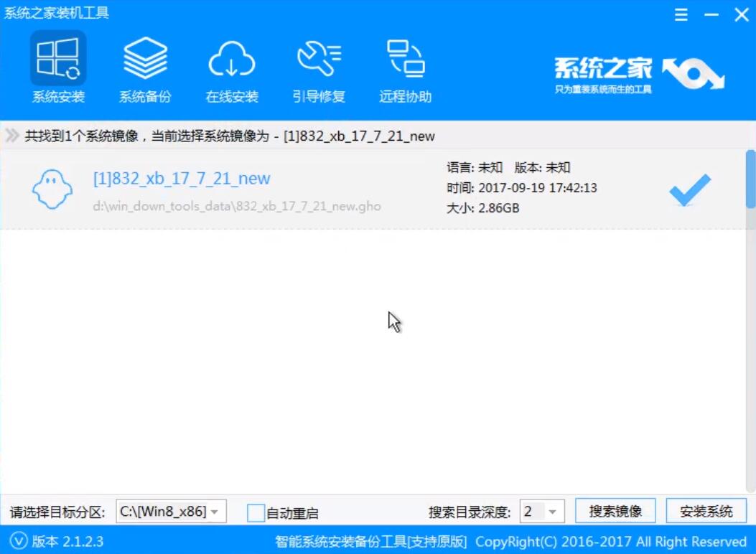Click the ghost image icon

(52, 189)
